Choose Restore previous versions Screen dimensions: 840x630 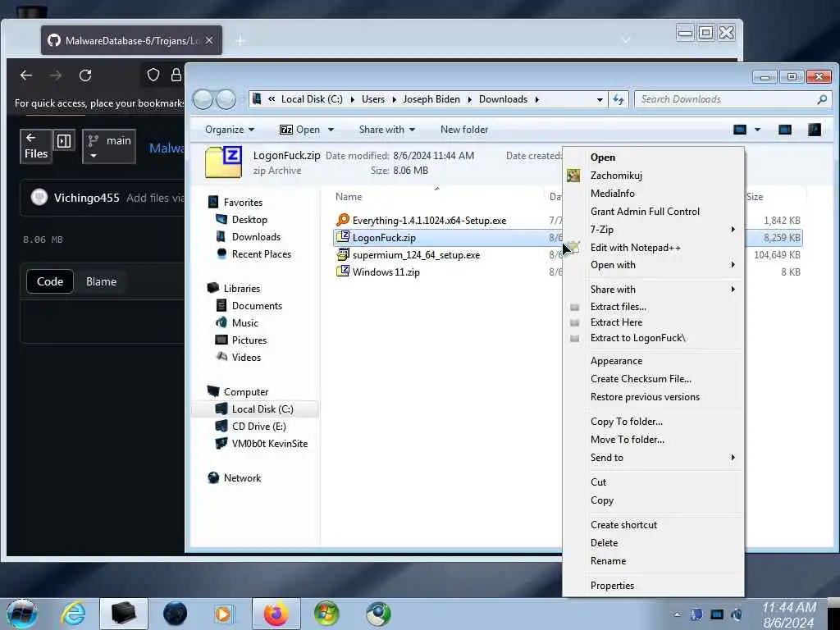[645, 397]
